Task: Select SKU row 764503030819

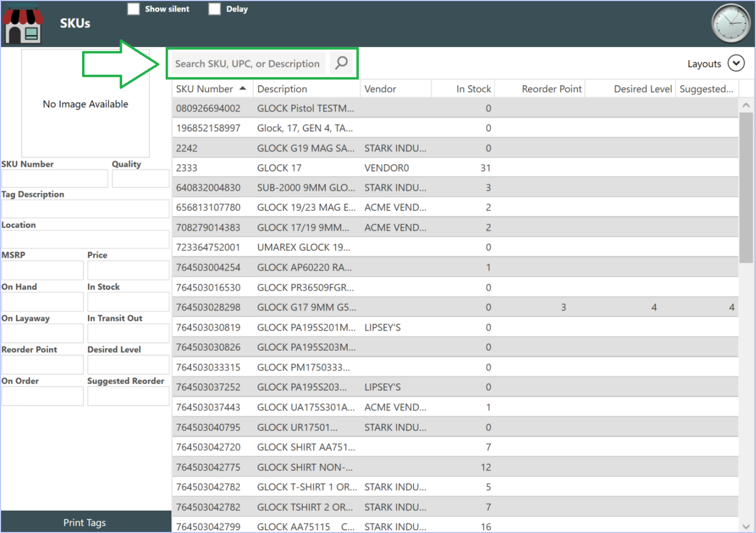Action: click(x=455, y=327)
